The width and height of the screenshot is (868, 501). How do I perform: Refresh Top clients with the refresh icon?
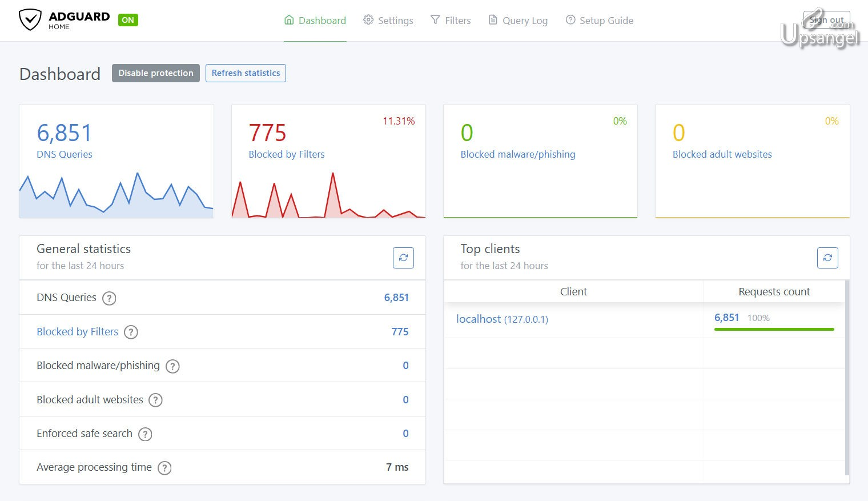[827, 258]
